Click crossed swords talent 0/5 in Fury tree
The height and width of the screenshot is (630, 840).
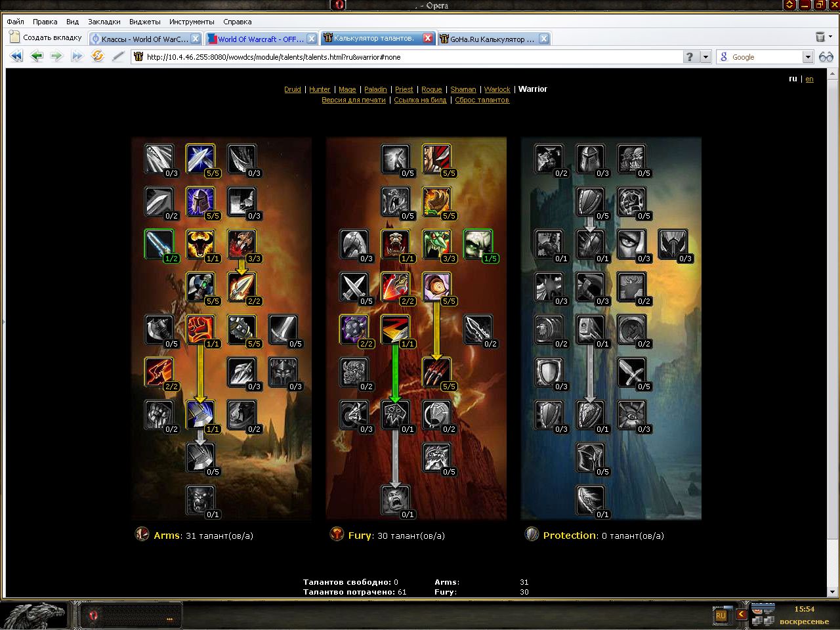coord(354,287)
